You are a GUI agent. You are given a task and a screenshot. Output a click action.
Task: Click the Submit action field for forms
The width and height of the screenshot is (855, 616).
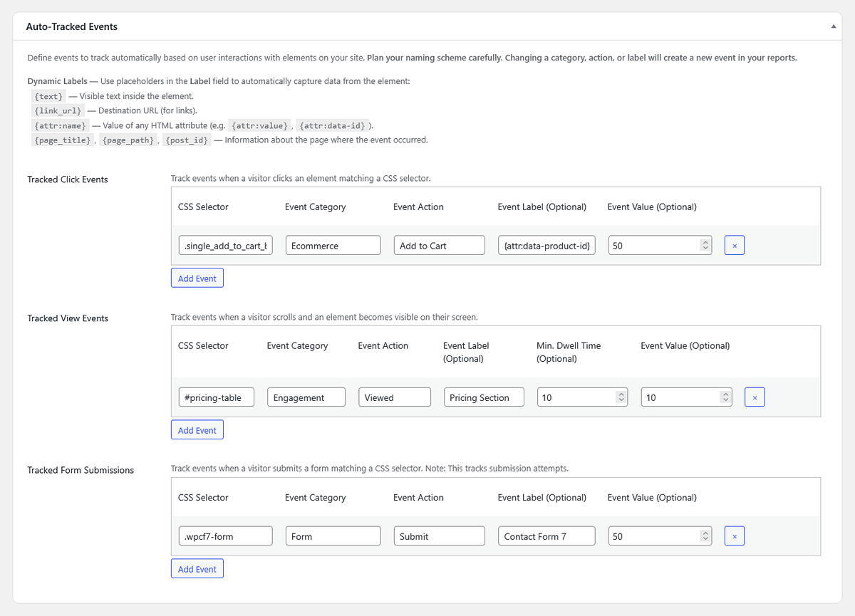pyautogui.click(x=439, y=536)
